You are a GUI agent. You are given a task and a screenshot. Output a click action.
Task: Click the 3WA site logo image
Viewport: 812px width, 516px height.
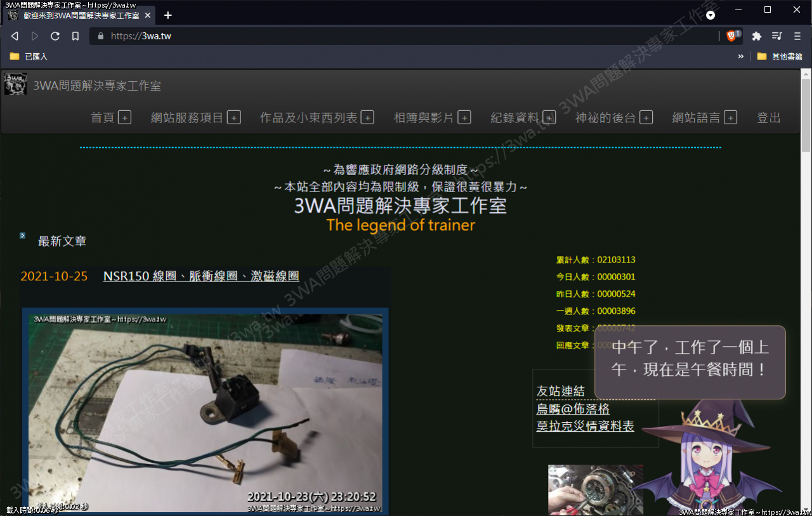[x=15, y=85]
